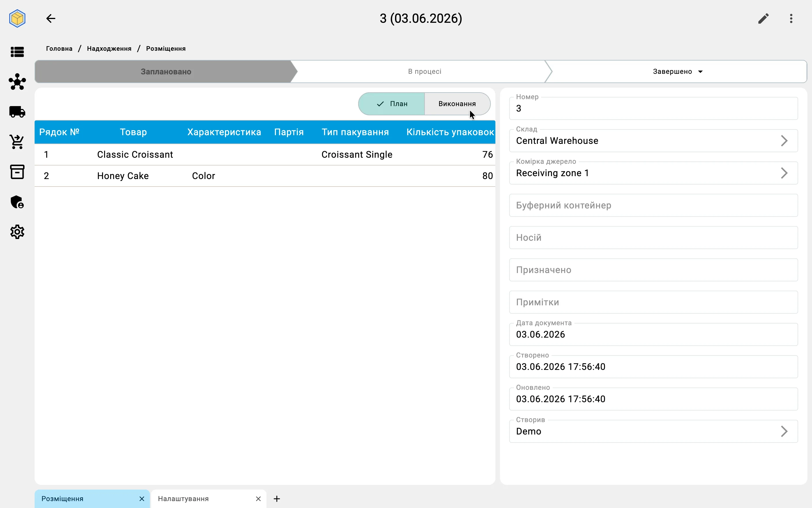Image resolution: width=812 pixels, height=508 pixels.
Task: Select the Classic Croissant row
Action: point(265,155)
